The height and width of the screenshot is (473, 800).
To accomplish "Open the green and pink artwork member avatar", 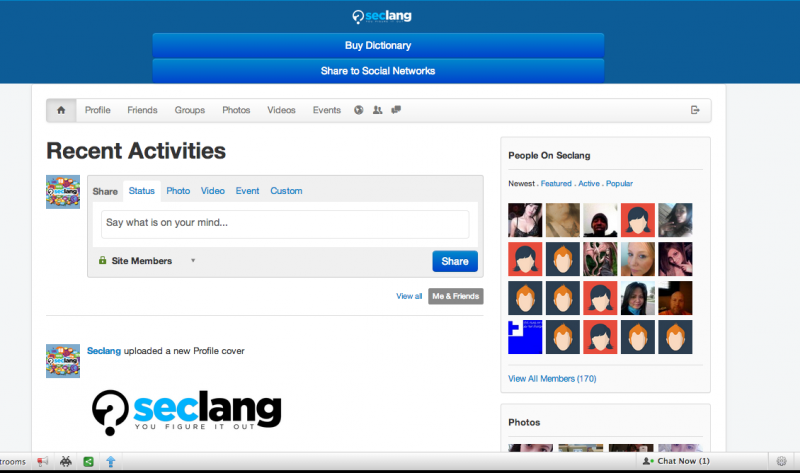I will (600, 259).
